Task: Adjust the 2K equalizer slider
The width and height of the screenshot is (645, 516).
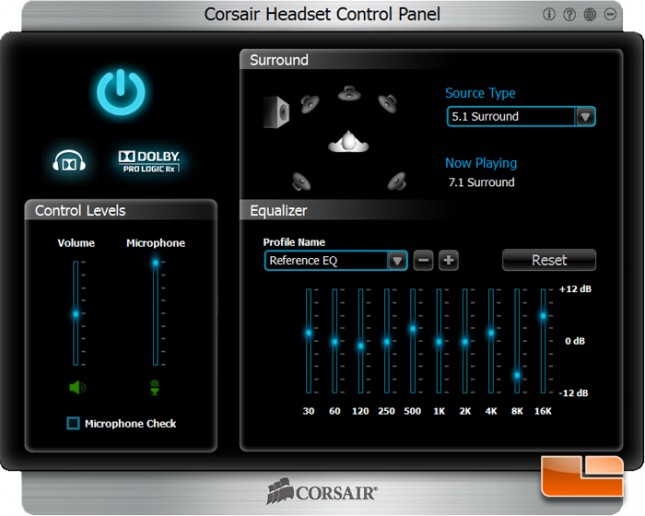Action: tap(465, 342)
